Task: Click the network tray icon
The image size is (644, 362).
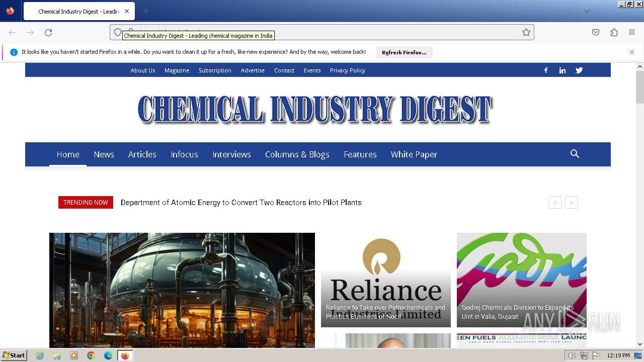Action: pos(584,355)
